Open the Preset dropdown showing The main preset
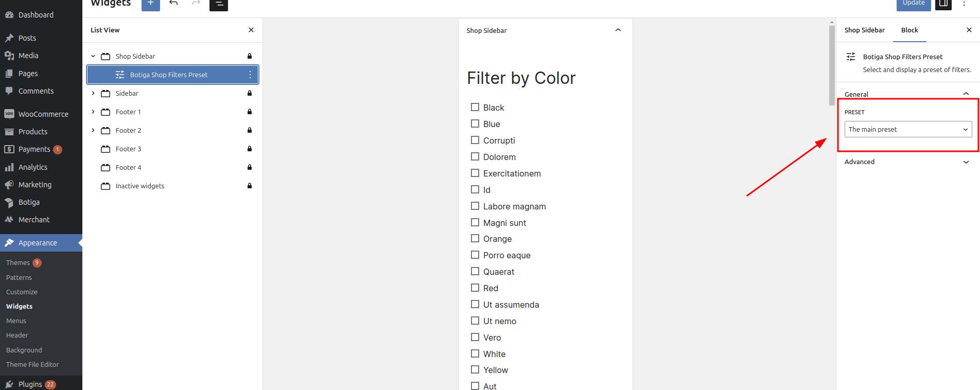The width and height of the screenshot is (980, 390). (908, 129)
